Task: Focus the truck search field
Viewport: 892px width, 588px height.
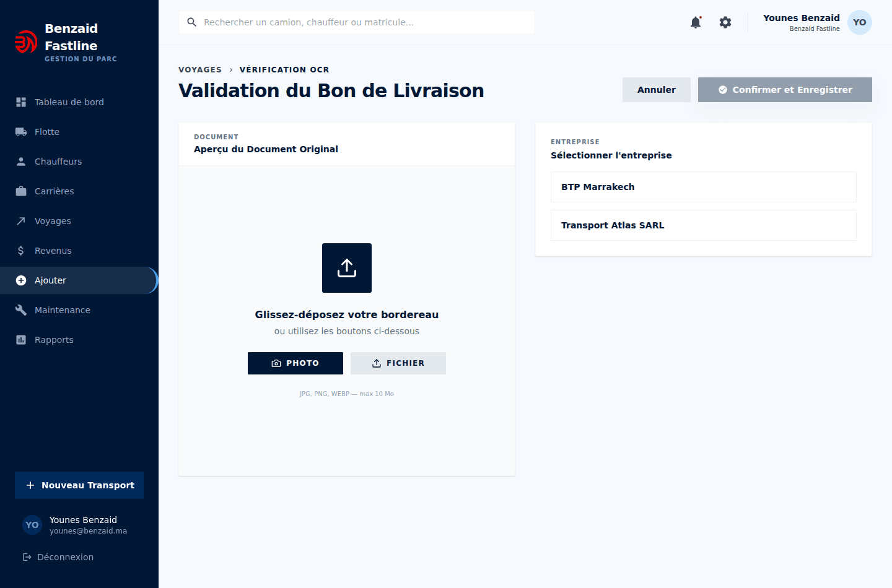Action: [357, 22]
